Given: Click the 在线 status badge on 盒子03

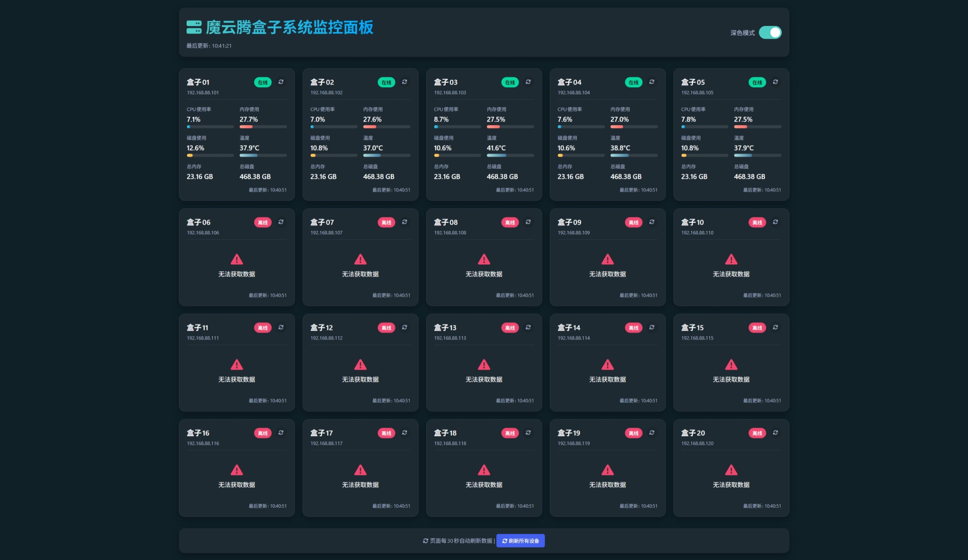Looking at the screenshot, I should [510, 82].
